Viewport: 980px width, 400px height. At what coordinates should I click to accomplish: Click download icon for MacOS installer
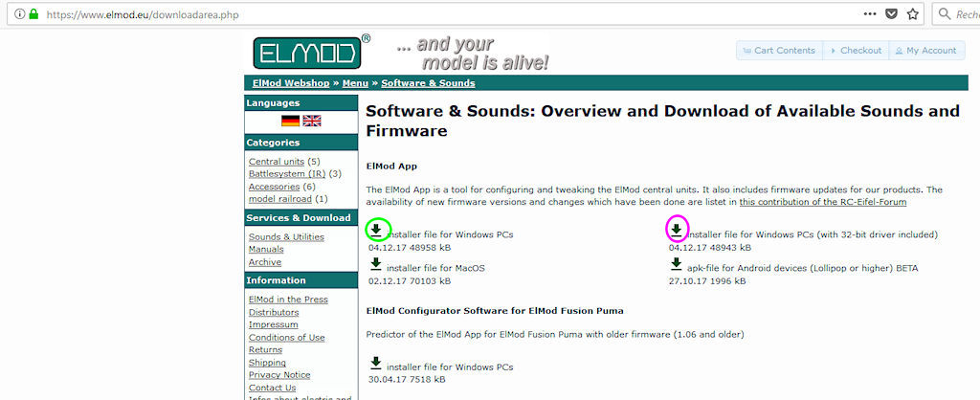coord(375,264)
